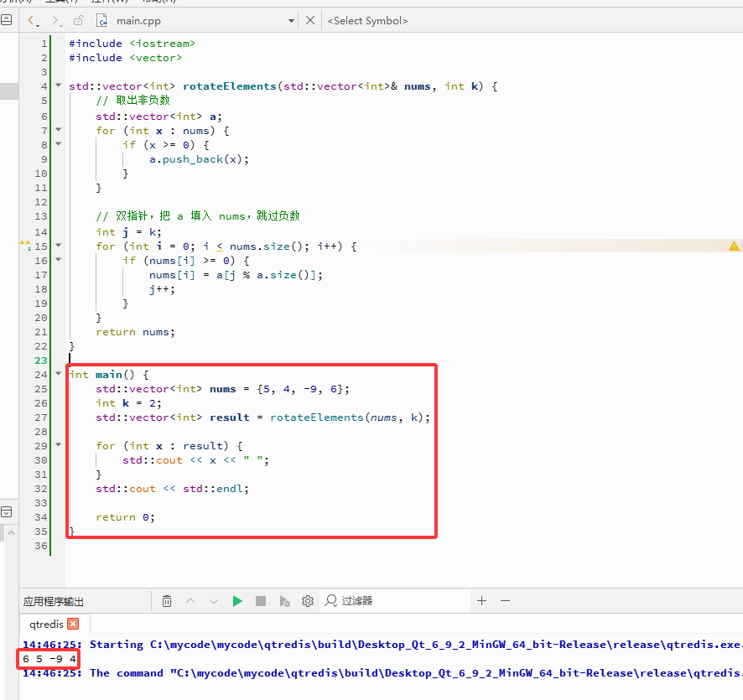Open application output settings gear
Viewport: 743px width, 700px height.
click(x=308, y=601)
